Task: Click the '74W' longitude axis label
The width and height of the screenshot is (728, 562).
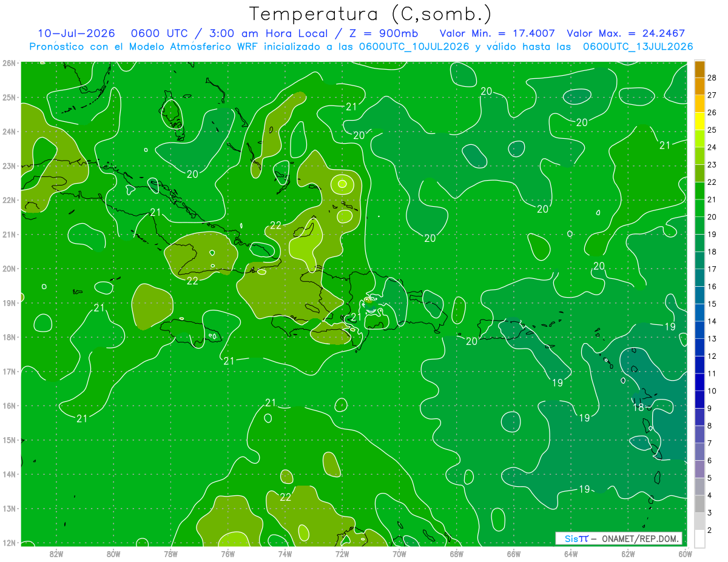Action: [285, 553]
